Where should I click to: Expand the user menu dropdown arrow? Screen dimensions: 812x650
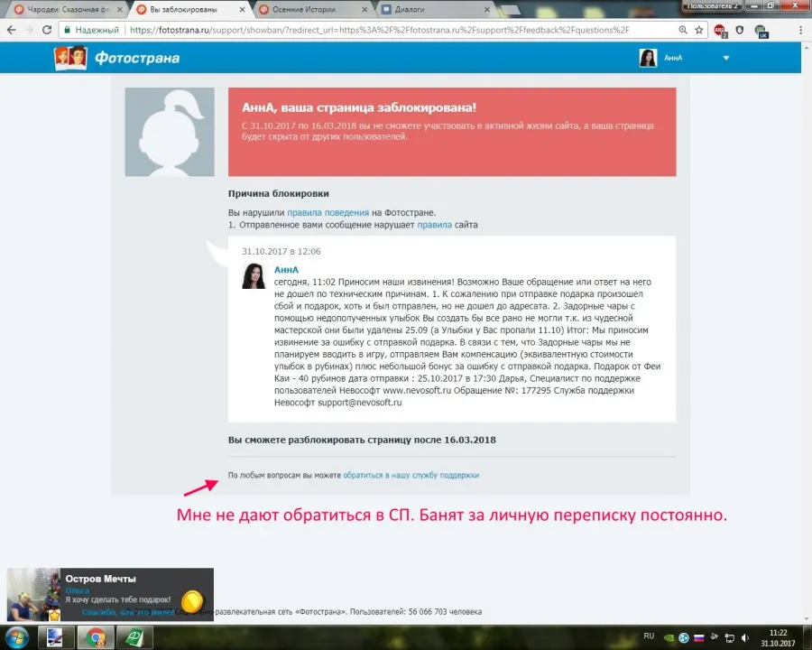pyautogui.click(x=726, y=58)
